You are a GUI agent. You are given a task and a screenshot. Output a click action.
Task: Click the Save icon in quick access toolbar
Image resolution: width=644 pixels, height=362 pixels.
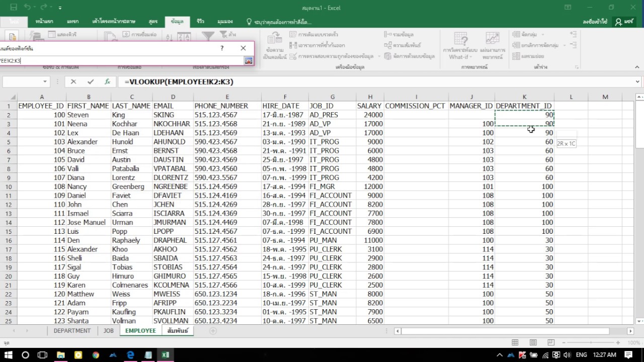(14, 8)
